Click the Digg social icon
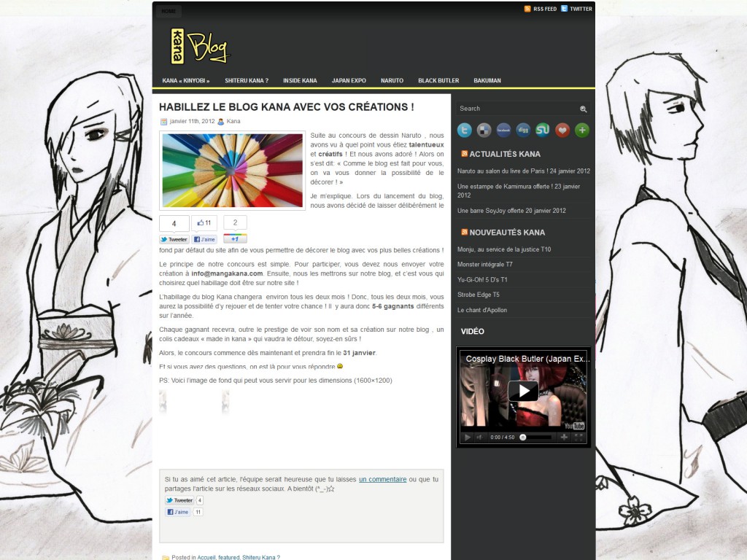747x560 pixels. [x=523, y=131]
